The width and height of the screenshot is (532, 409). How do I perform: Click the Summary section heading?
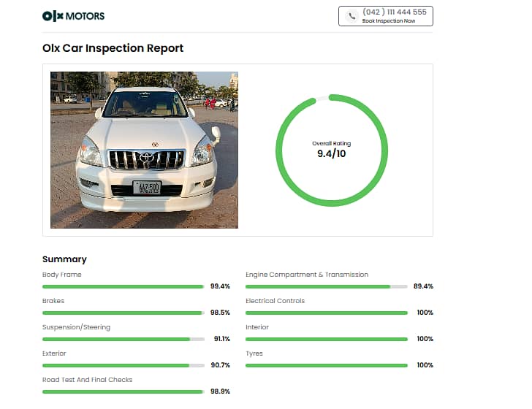coord(64,259)
